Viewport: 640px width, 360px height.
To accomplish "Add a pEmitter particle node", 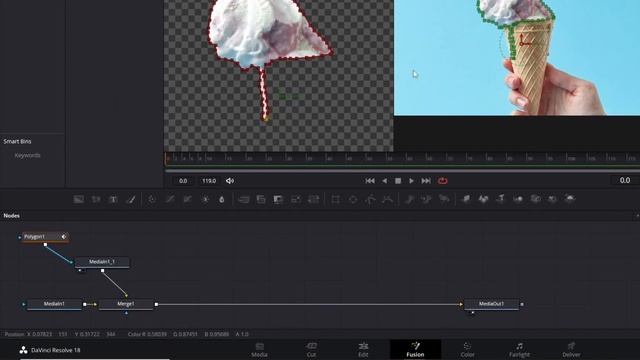I will coord(409,199).
